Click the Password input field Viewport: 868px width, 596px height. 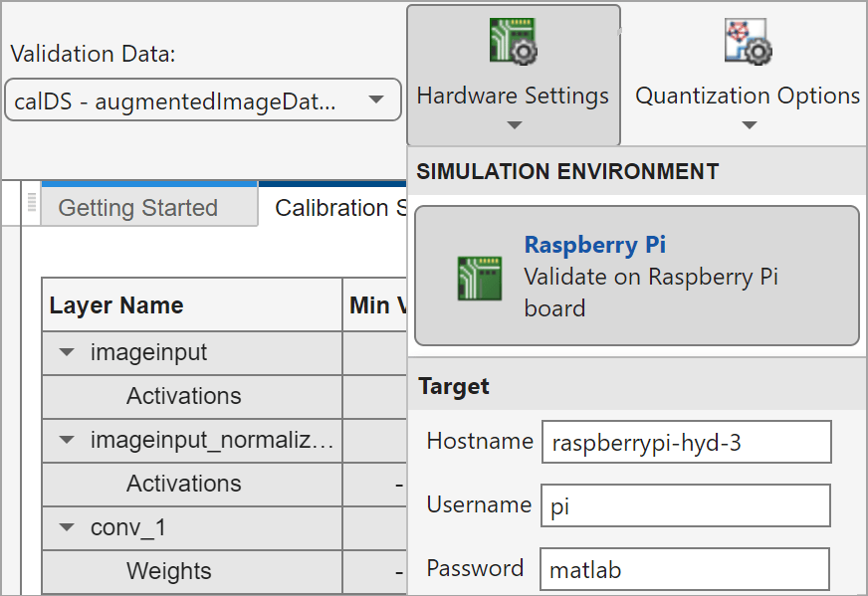click(x=685, y=569)
